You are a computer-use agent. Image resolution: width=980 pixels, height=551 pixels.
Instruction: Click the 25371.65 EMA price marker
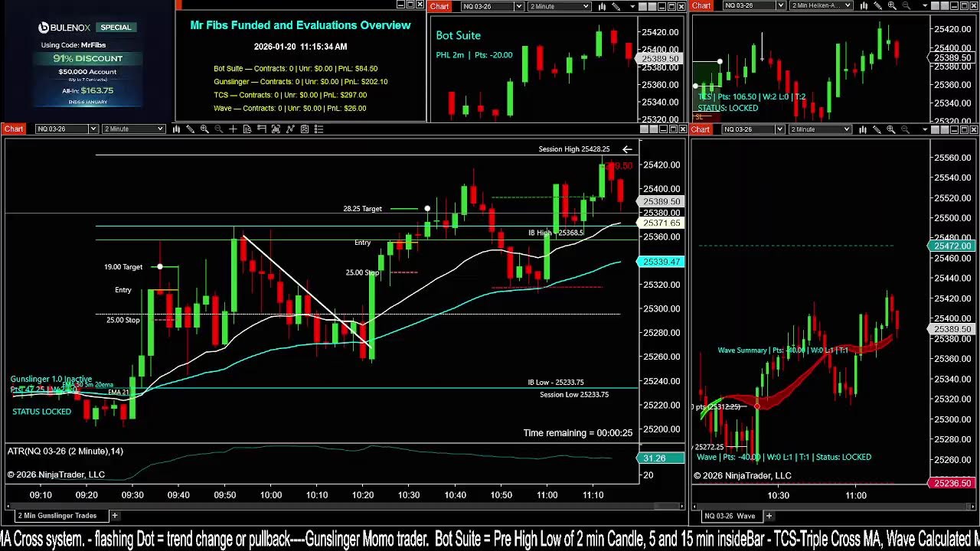click(661, 223)
